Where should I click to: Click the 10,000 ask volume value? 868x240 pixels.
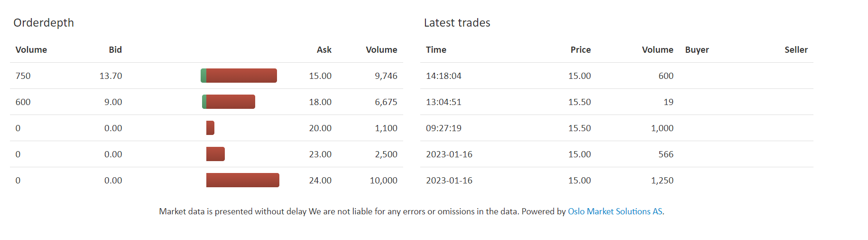[x=384, y=181]
